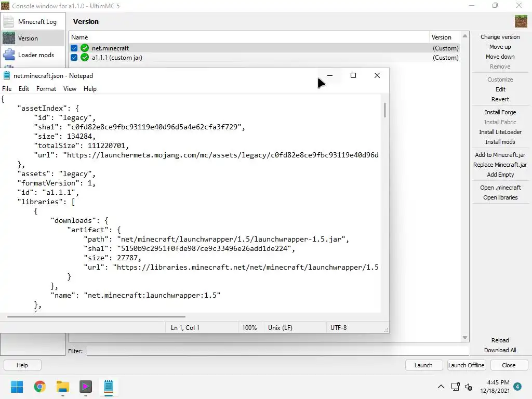The image size is (532, 399).
Task: Click Download All button
Action: tap(500, 350)
